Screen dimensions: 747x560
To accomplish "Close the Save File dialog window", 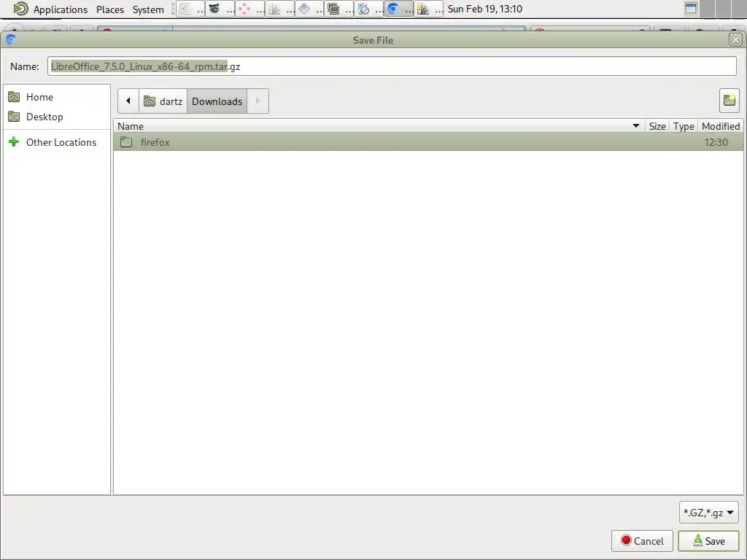I will tap(735, 40).
